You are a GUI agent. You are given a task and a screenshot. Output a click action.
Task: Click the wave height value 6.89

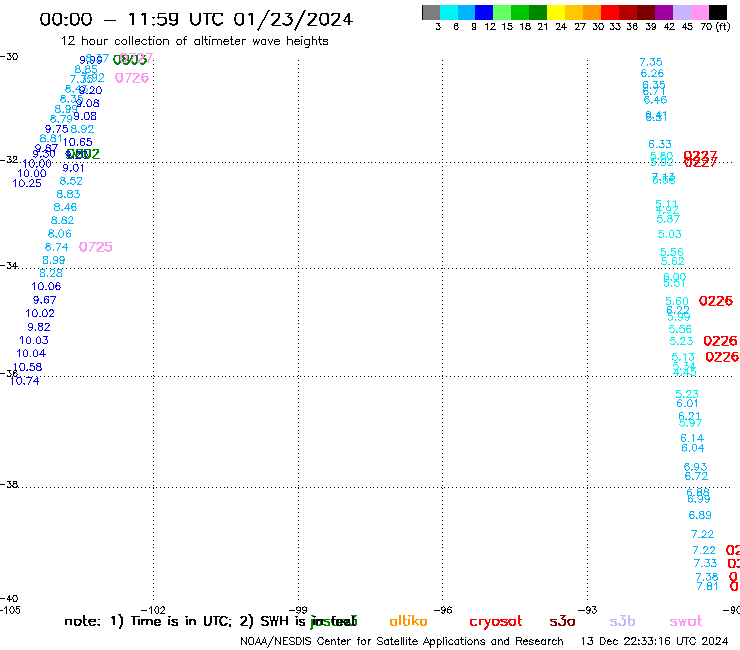click(x=700, y=515)
